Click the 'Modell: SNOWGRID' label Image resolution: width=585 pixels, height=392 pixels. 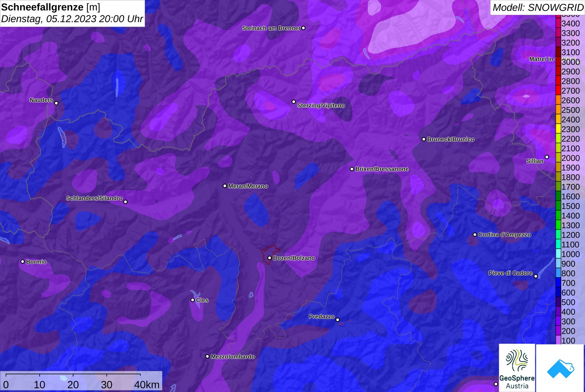(538, 8)
